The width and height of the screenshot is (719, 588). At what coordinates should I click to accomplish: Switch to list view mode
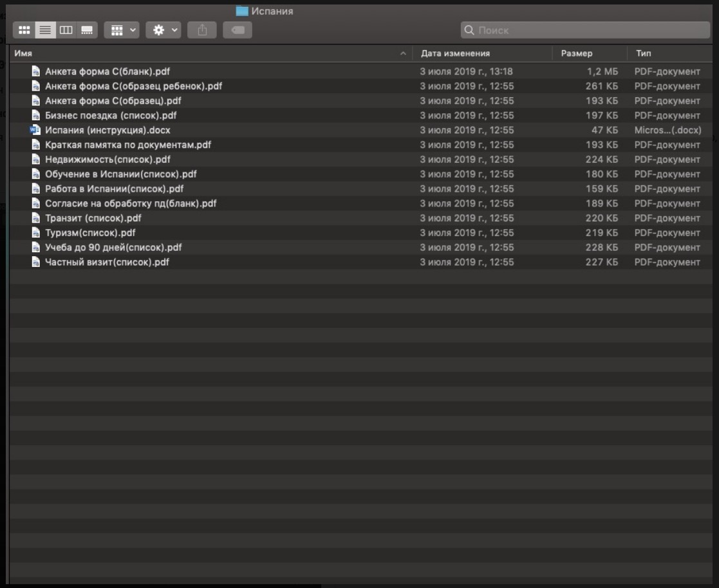pyautogui.click(x=45, y=30)
